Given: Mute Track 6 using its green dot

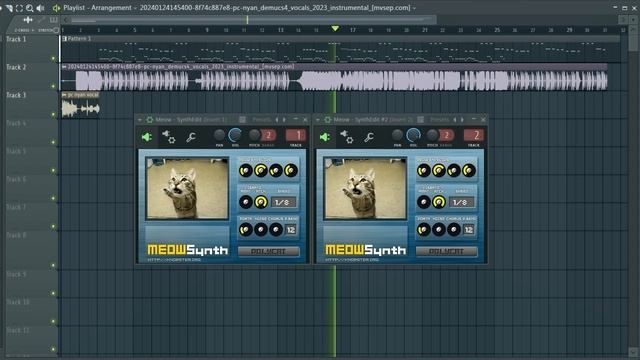Looking at the screenshot, I should click(x=53, y=198).
